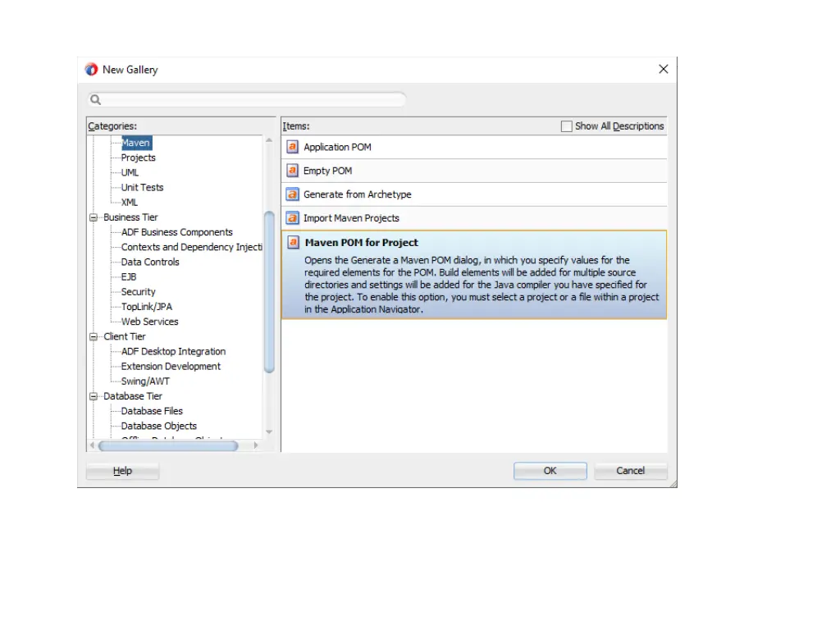840x630 pixels.
Task: Collapse the Business Tier category
Action: 94,217
